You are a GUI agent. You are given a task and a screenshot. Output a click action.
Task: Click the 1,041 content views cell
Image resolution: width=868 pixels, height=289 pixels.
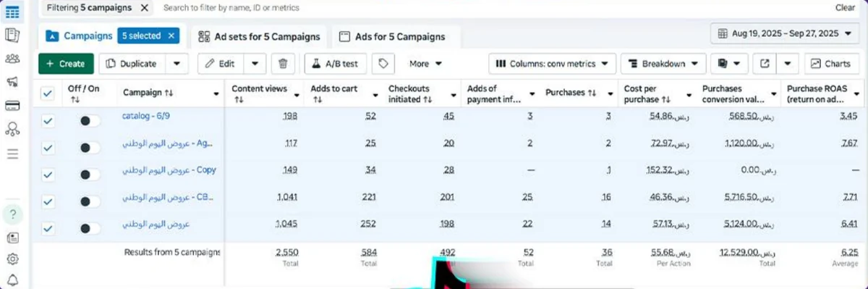[287, 197]
